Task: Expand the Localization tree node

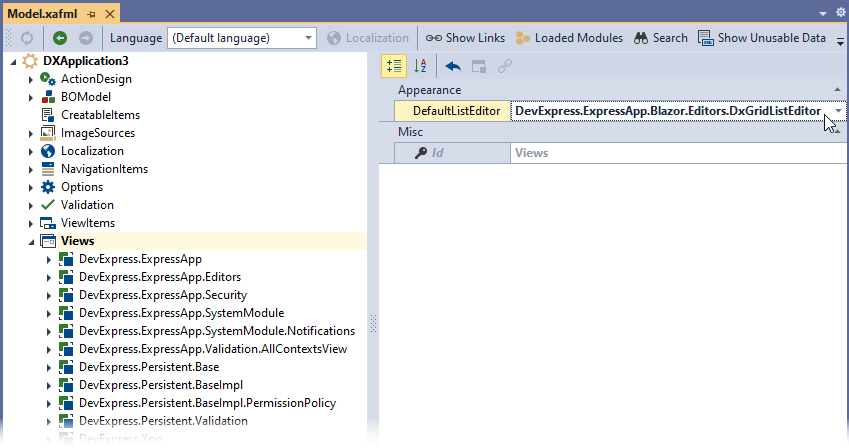Action: click(x=31, y=152)
